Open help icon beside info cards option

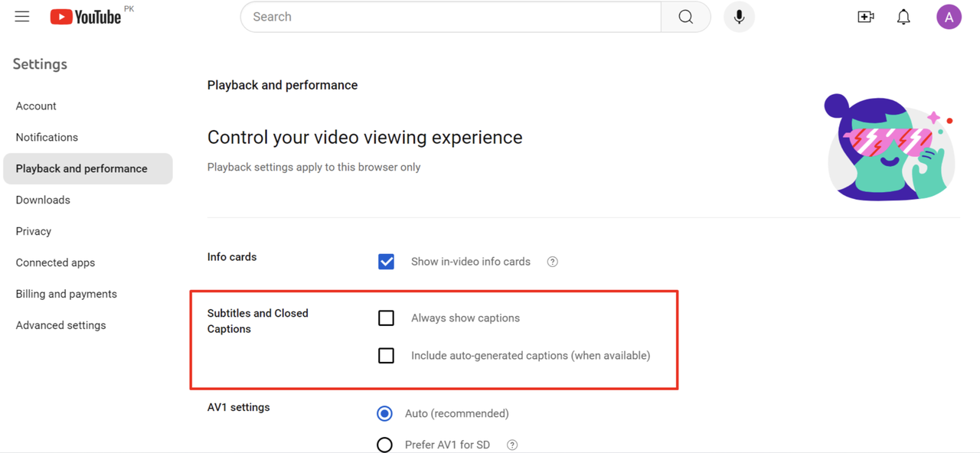(x=553, y=262)
